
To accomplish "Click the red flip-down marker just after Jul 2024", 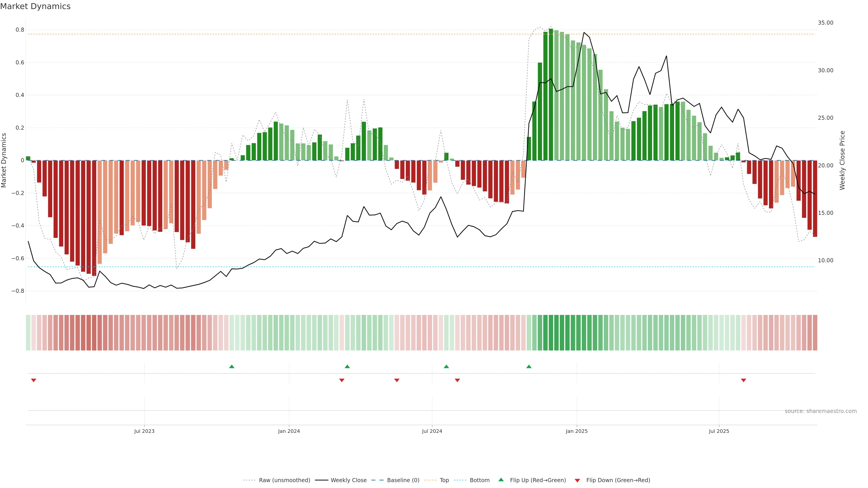I will pyautogui.click(x=457, y=380).
